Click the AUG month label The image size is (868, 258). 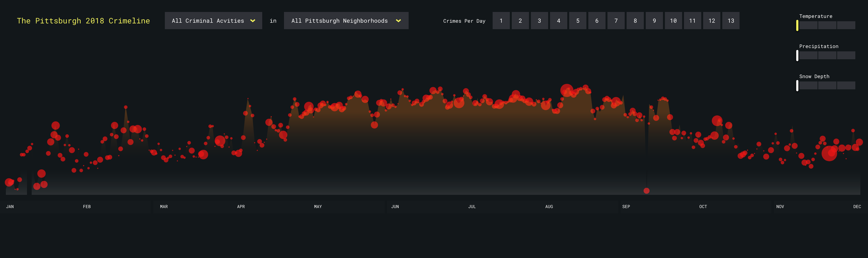click(x=549, y=207)
